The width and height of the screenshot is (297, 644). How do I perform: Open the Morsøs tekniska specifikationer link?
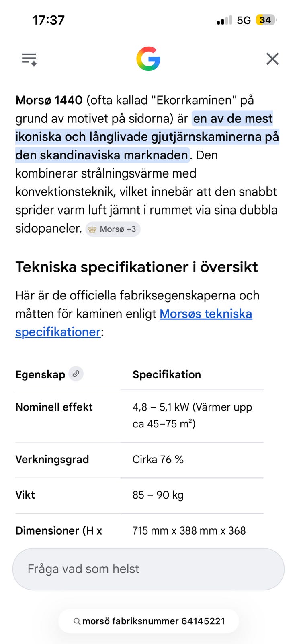[134, 323]
